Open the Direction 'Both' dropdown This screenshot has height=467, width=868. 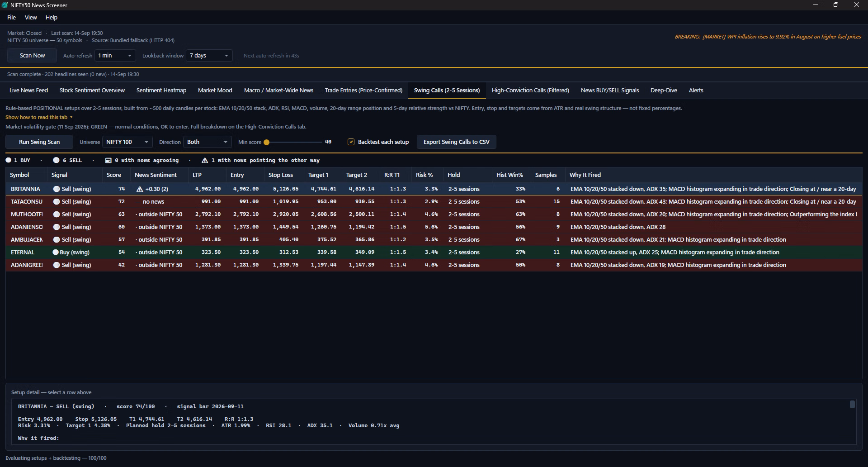coord(208,142)
